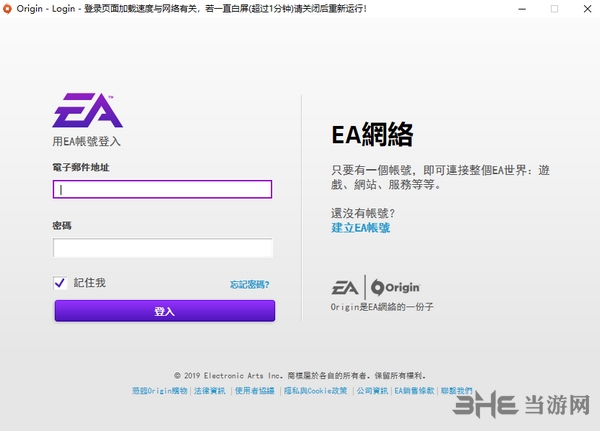Follow the 建立EA帳號 create account link
600x431 pixels.
[x=360, y=228]
